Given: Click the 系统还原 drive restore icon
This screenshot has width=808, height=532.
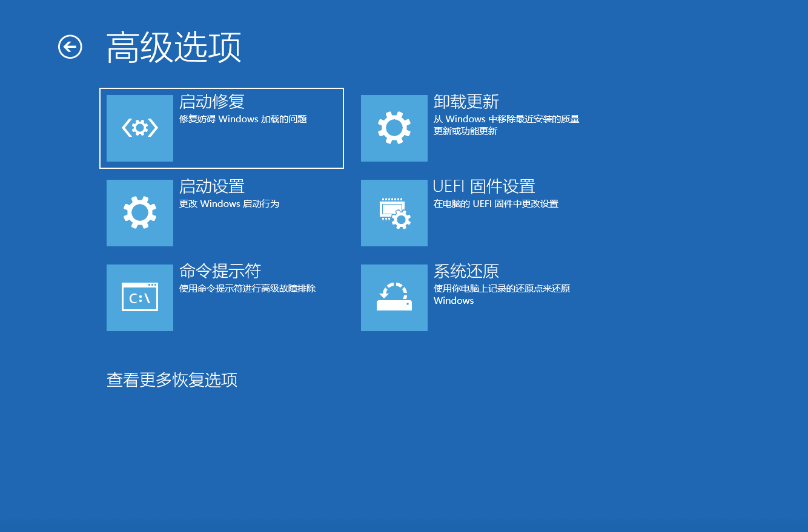Looking at the screenshot, I should pyautogui.click(x=394, y=298).
